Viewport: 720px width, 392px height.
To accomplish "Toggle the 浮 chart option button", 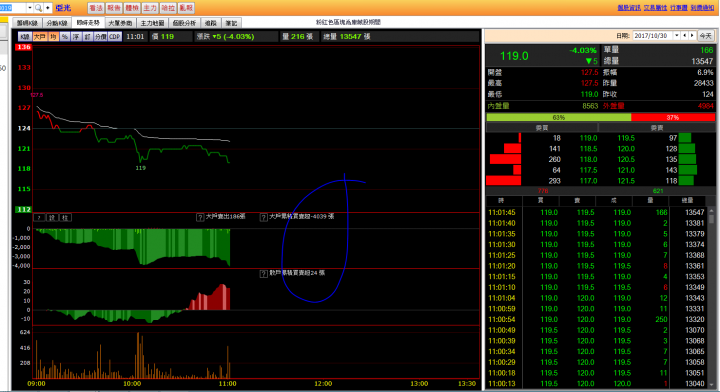I will point(76,37).
